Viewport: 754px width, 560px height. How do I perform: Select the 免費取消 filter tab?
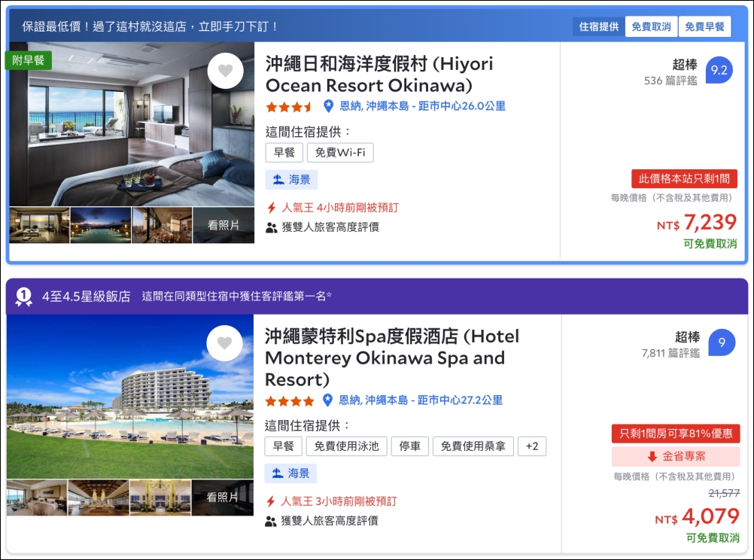[x=651, y=26]
